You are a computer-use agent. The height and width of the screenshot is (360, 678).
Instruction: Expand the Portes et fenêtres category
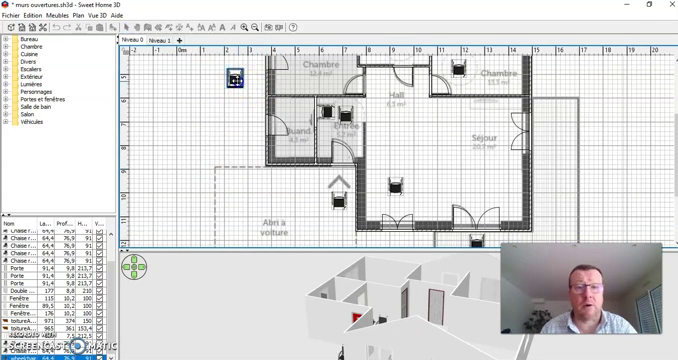(x=6, y=99)
